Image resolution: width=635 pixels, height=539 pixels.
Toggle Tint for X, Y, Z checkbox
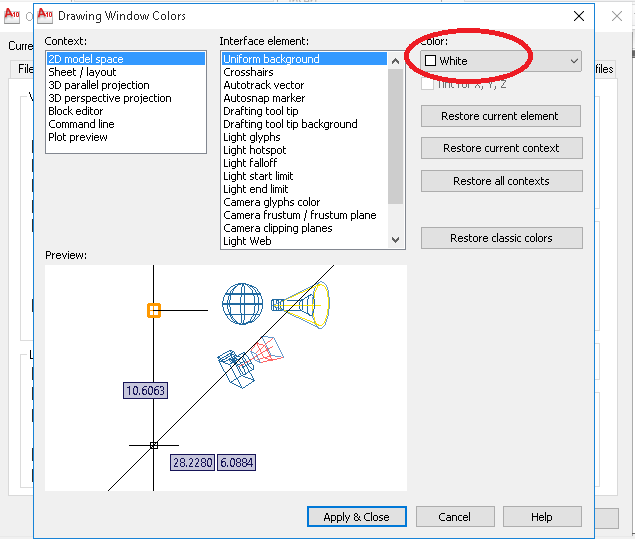click(427, 84)
